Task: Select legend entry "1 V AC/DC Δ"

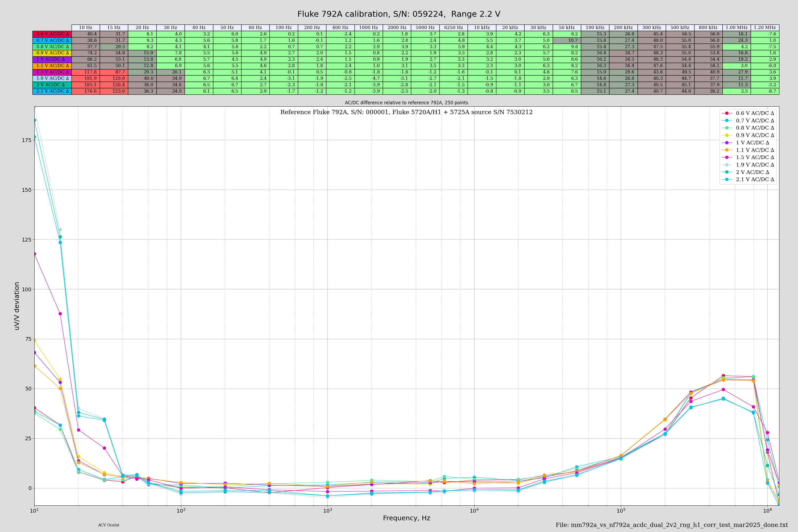Action: 745,143
